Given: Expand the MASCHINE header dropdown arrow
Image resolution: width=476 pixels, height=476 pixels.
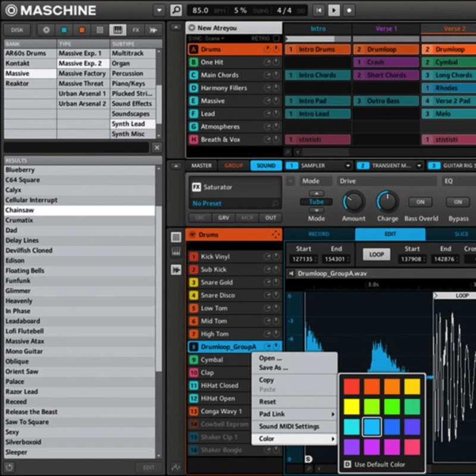Looking at the screenshot, I should (158, 10).
